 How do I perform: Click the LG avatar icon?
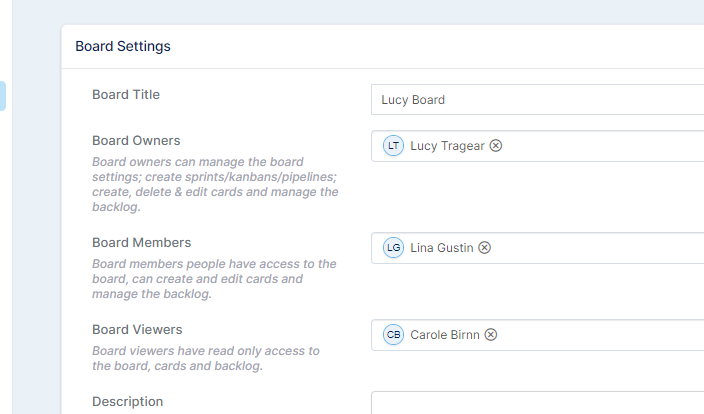coord(393,247)
